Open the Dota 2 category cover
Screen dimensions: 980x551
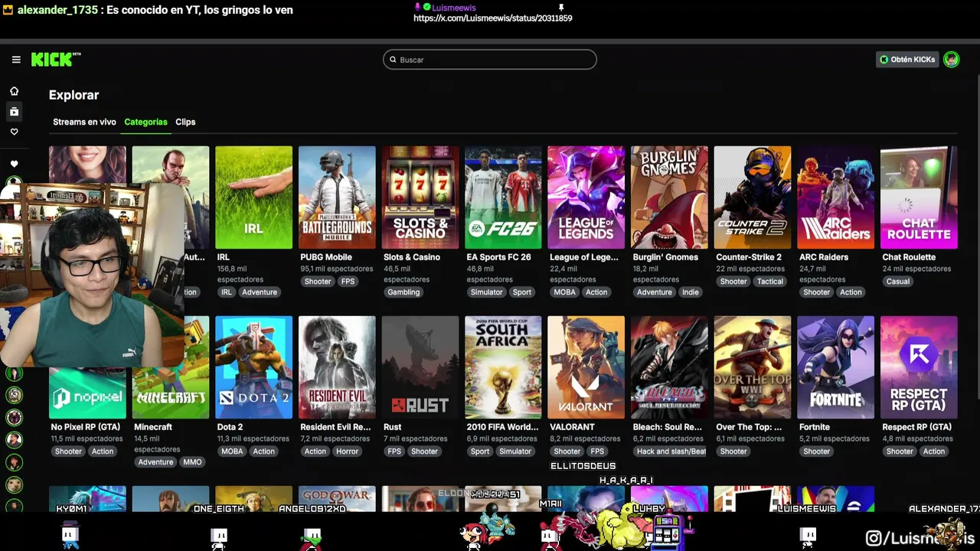(253, 367)
